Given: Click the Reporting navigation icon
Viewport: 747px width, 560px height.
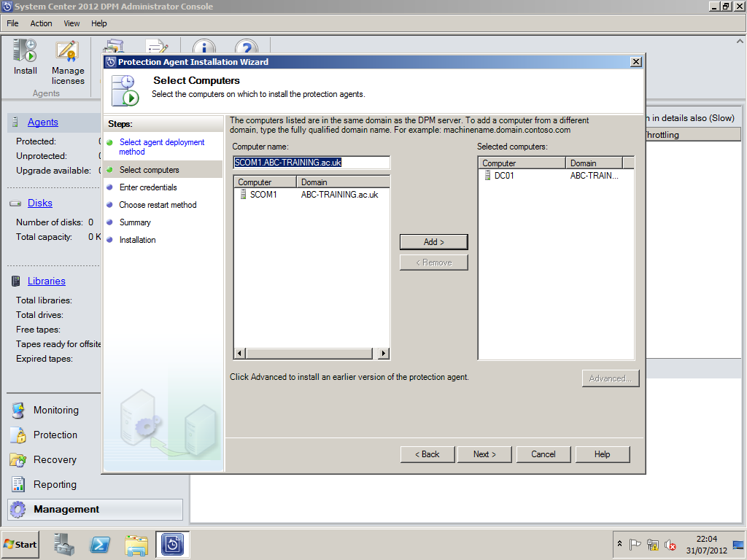Looking at the screenshot, I should tap(18, 484).
